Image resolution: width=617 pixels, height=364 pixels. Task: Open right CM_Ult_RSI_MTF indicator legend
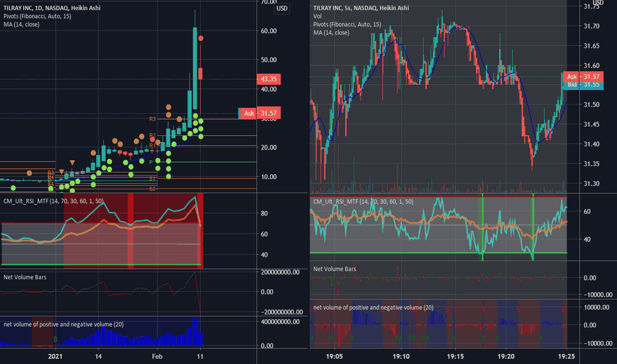tap(363, 201)
